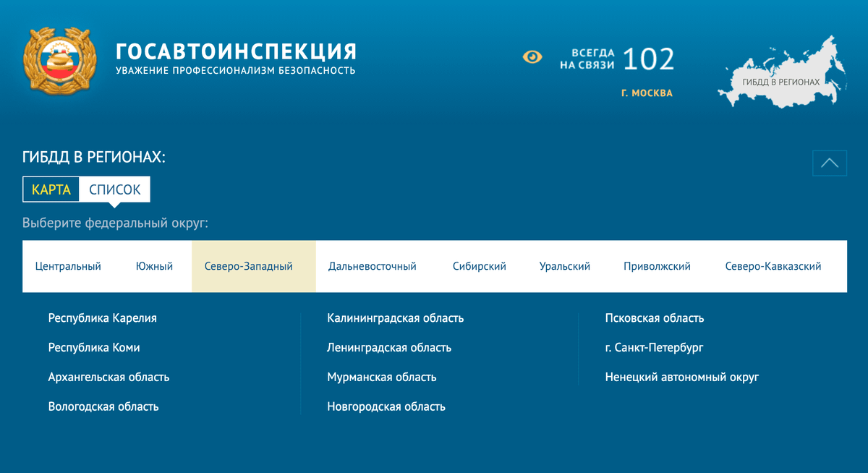
Task: Click the ГОСАВТОИНСПЕКЦИЯ site title
Action: coord(236,51)
